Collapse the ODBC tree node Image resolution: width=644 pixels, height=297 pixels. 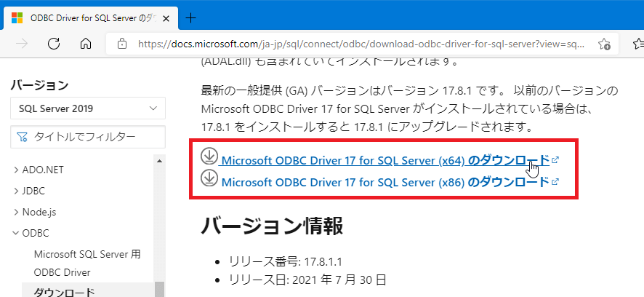click(x=17, y=233)
